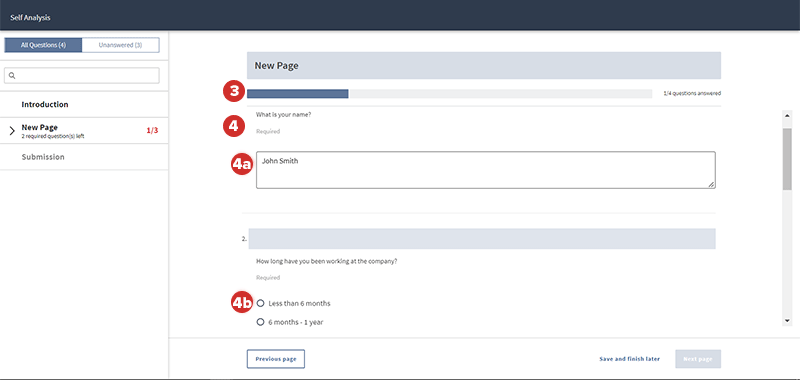Expand the New Page chevron in sidebar
This screenshot has height=380, width=800.
(12, 131)
